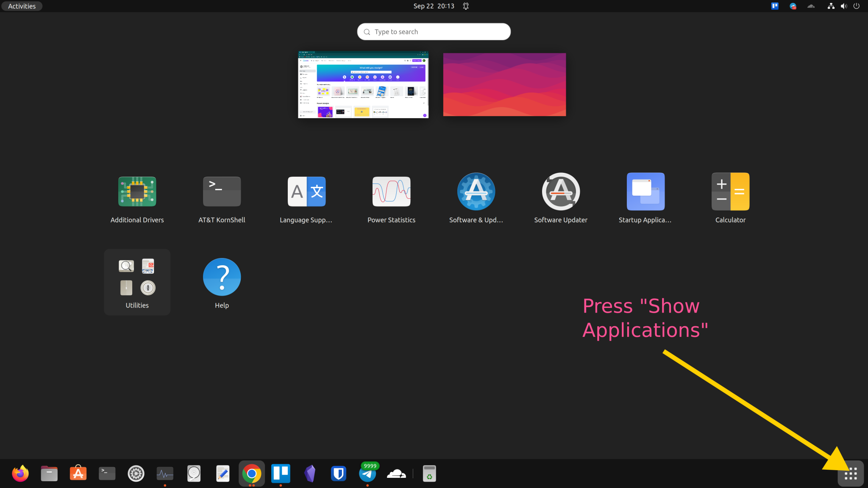Screen dimensions: 868x488
Task: Open Power Statistics
Action: coord(391,191)
